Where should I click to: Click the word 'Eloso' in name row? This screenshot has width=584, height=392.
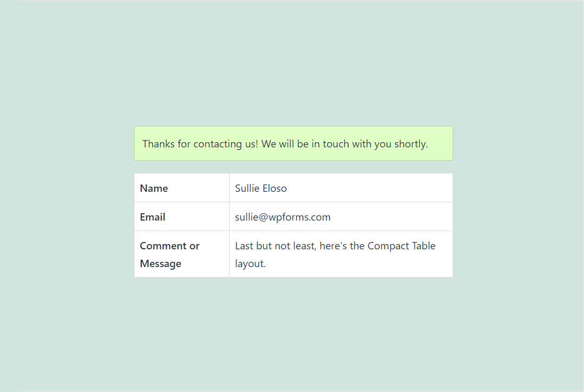(275, 188)
